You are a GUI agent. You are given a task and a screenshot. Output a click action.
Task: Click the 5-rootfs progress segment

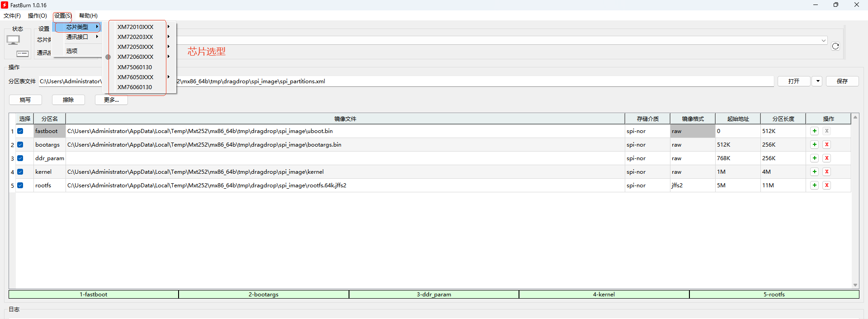[x=774, y=295]
